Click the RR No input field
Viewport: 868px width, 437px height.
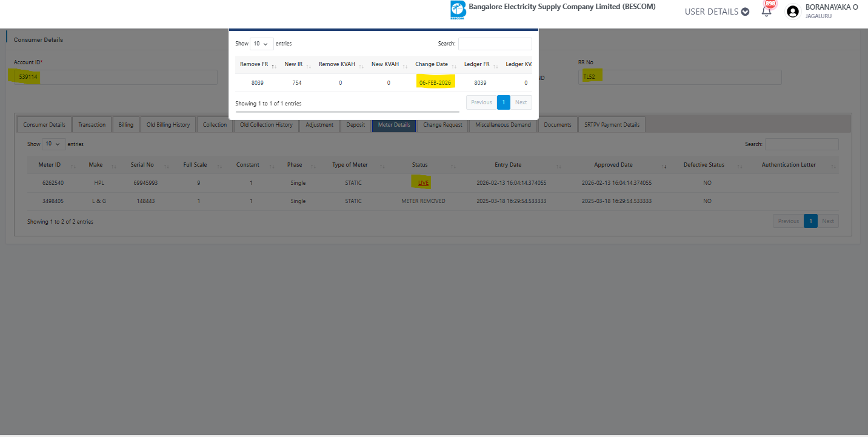(679, 77)
